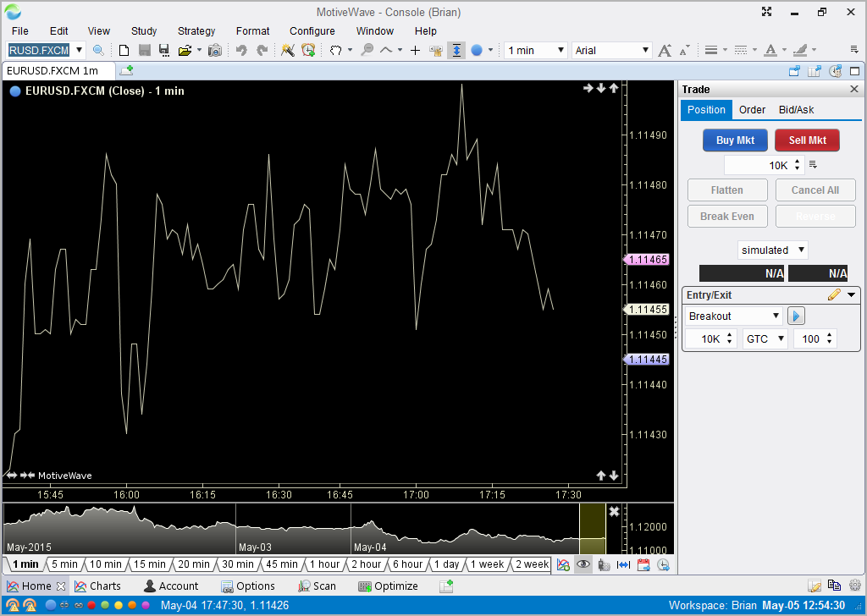The height and width of the screenshot is (616, 867).
Task: Open the bar size dropdown showing 1 min
Action: pos(536,50)
